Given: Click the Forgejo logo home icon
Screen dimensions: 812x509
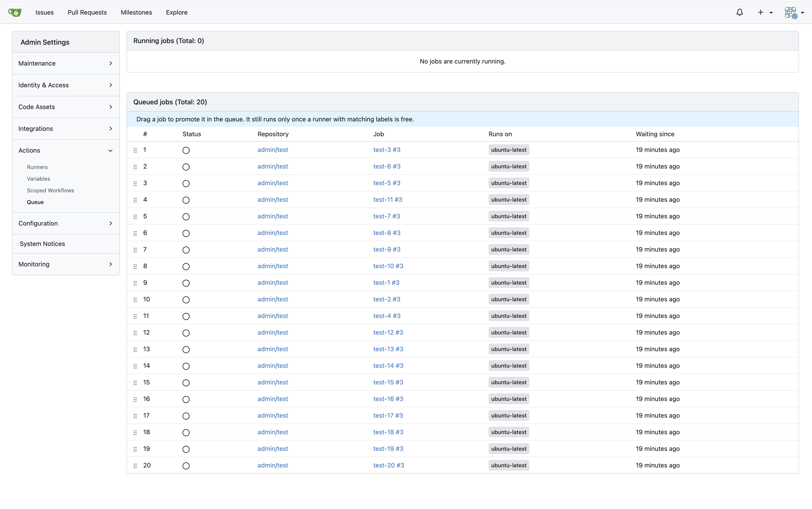Looking at the screenshot, I should [15, 13].
